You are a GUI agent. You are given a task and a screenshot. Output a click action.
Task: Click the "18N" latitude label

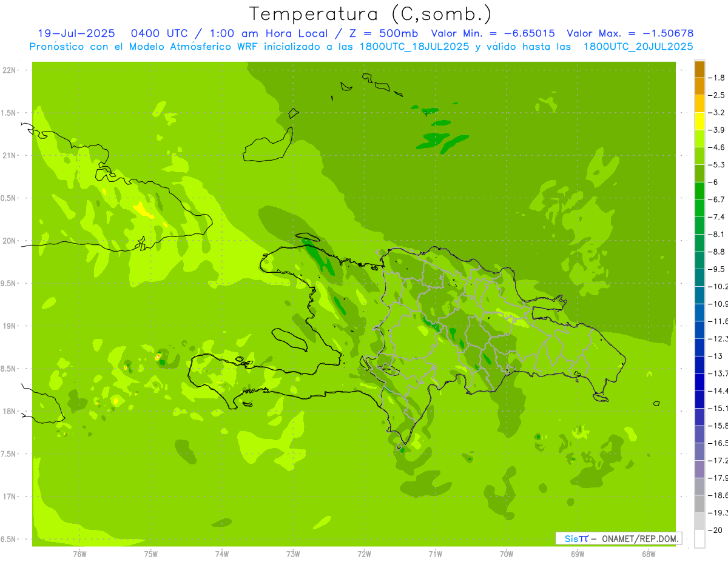tap(9, 411)
